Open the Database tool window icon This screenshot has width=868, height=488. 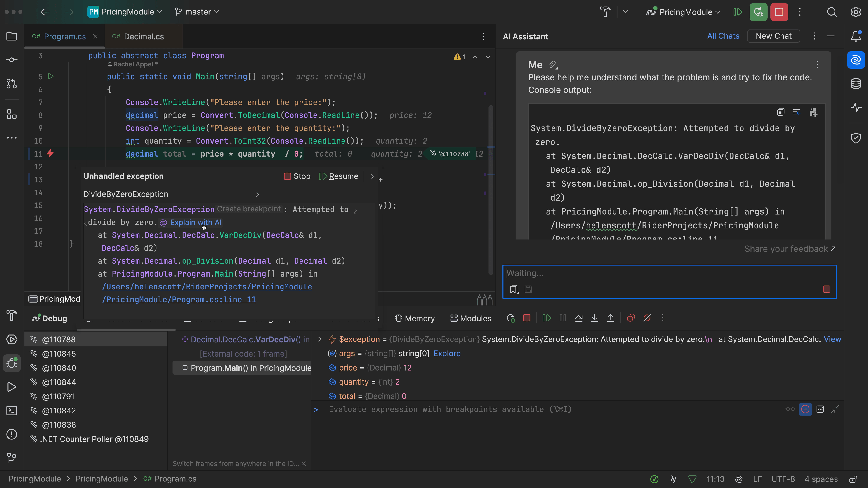pyautogui.click(x=856, y=84)
